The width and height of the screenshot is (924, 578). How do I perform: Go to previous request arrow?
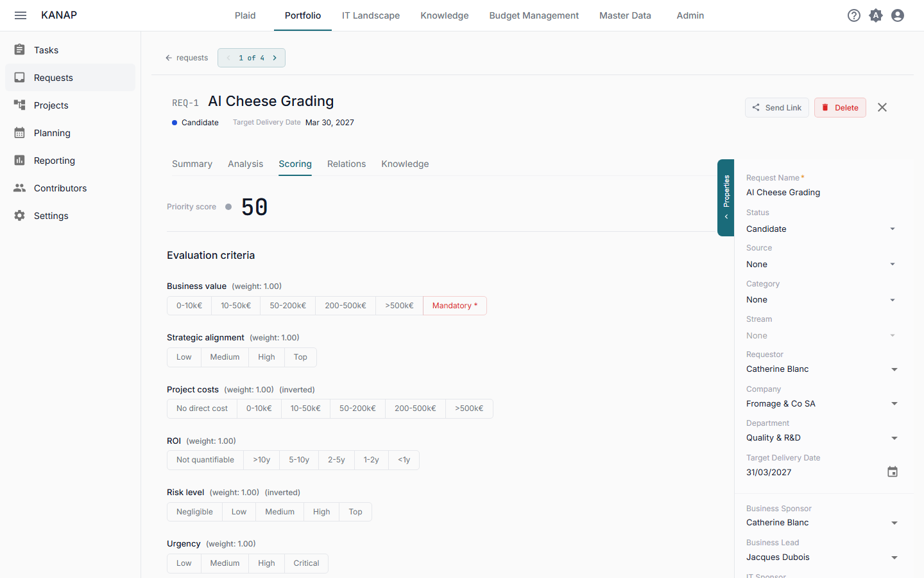(x=228, y=58)
